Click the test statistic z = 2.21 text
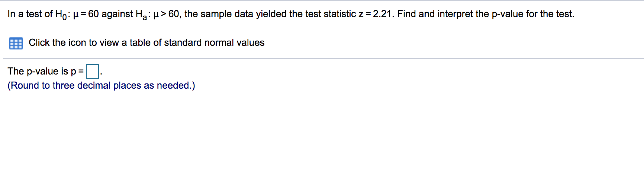The height and width of the screenshot is (190, 644). click(375, 14)
